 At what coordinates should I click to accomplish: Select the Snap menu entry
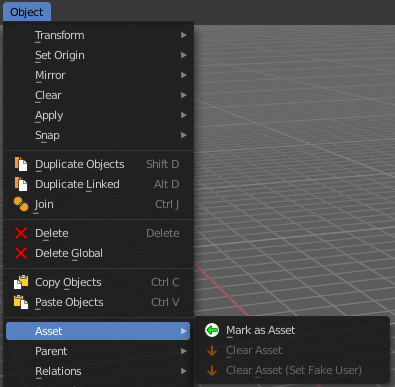(98, 135)
